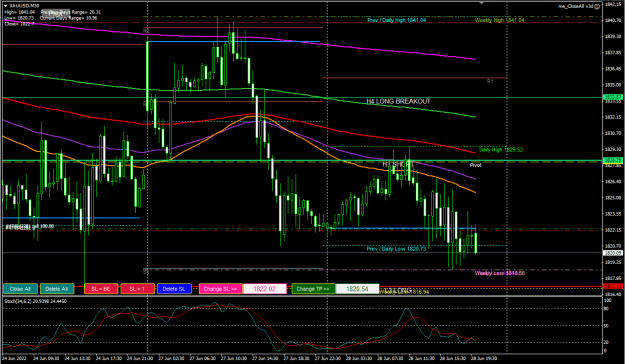625x364 pixels.
Task: Click the pink Change SL >> button
Action: tap(220, 289)
